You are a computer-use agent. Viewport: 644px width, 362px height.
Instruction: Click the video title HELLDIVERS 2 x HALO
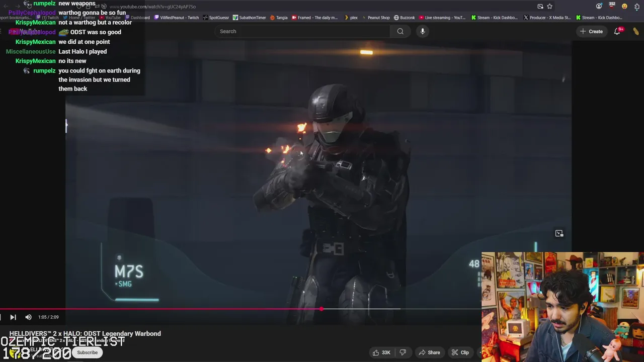point(85,333)
